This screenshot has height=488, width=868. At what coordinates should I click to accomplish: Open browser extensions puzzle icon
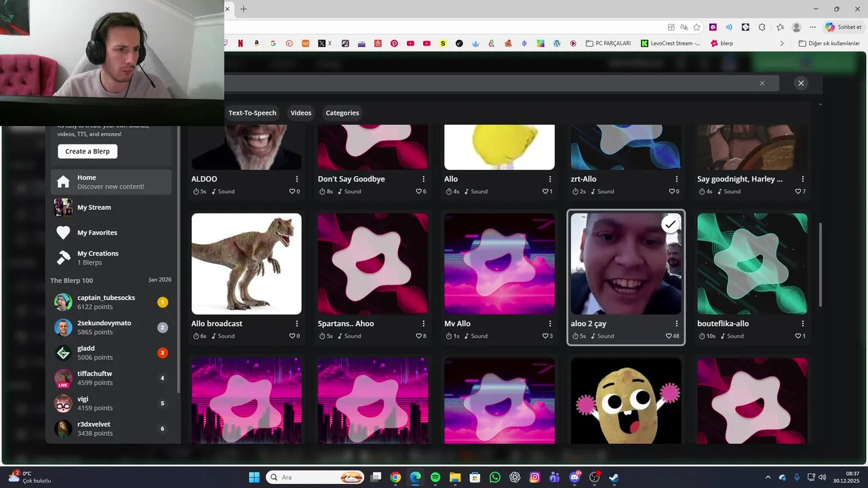(762, 27)
